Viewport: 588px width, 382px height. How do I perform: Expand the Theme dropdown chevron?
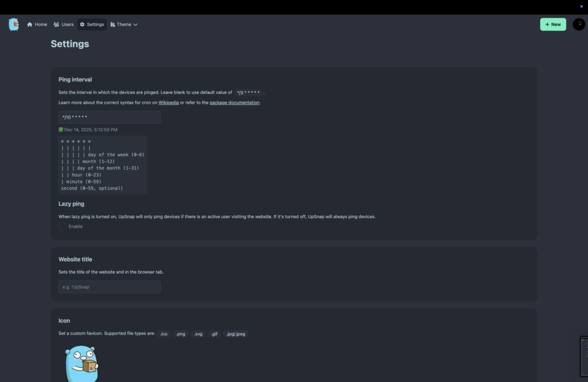coord(136,25)
